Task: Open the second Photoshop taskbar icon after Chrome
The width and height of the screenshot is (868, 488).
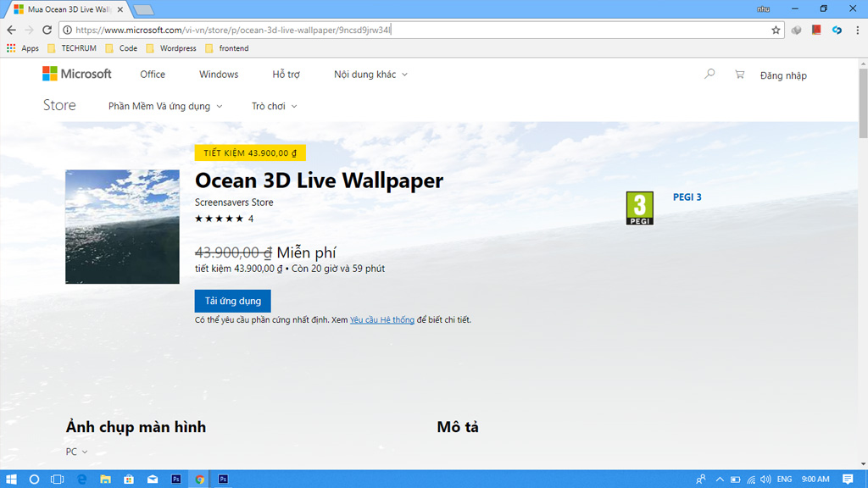Action: pos(223,480)
